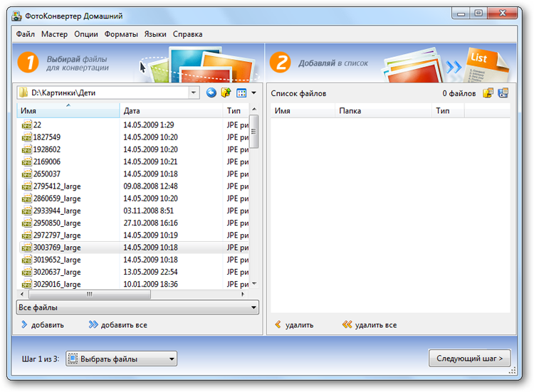
Task: Click Тип column header in Список файлов
Action: [448, 111]
